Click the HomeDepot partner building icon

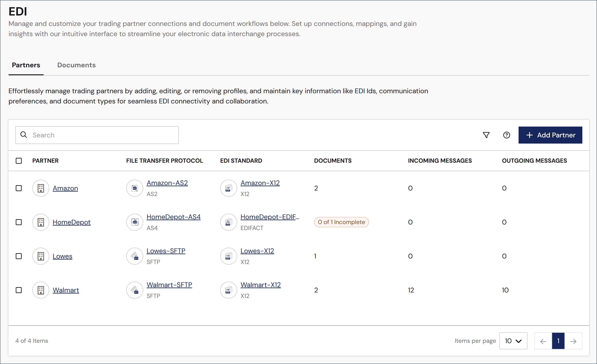click(x=41, y=222)
